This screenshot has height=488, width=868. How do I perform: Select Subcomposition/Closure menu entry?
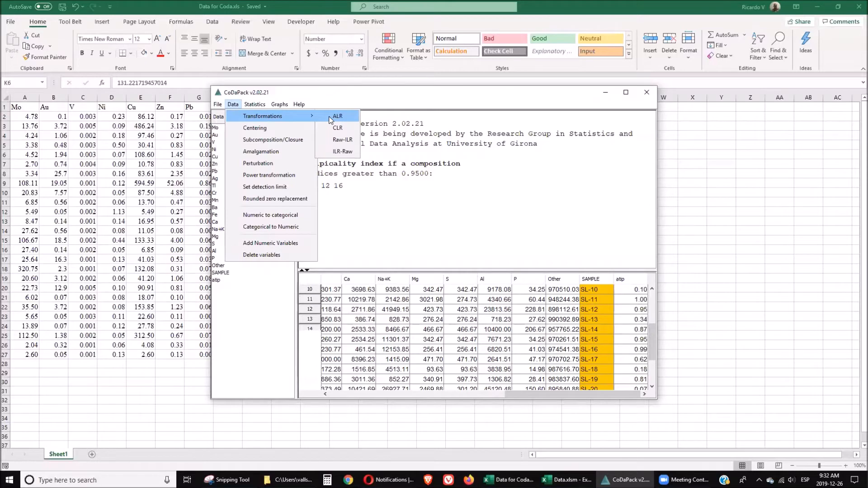pyautogui.click(x=273, y=140)
